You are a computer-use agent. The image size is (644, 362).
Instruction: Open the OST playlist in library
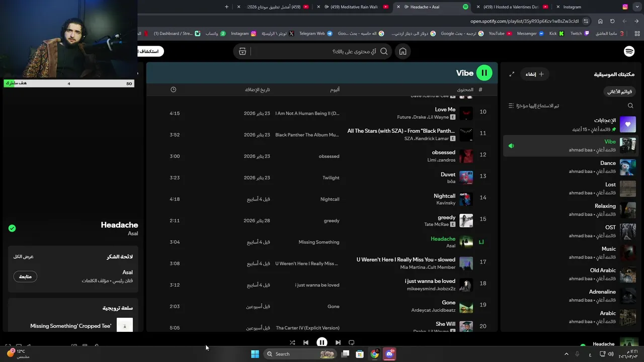point(571,231)
